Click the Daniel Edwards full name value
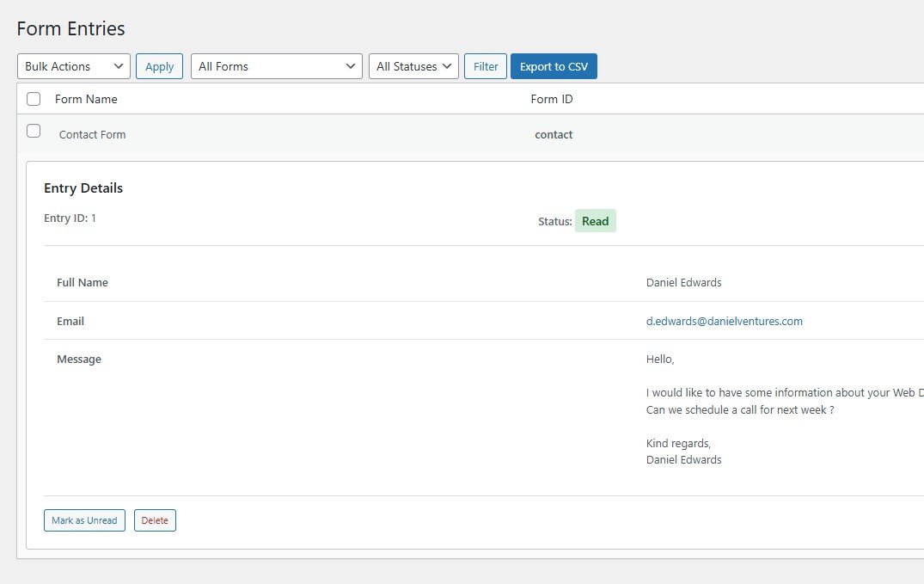Image resolution: width=924 pixels, height=584 pixels. coord(683,283)
